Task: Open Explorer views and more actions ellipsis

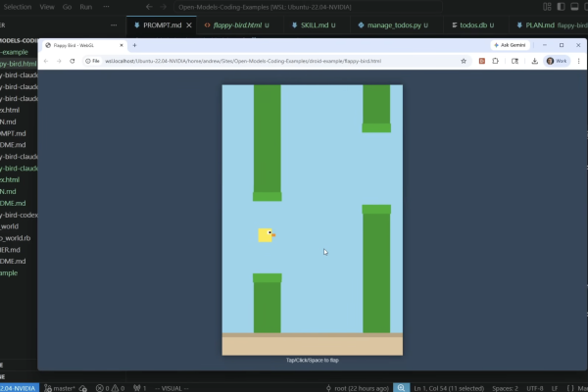Action: tap(114, 25)
